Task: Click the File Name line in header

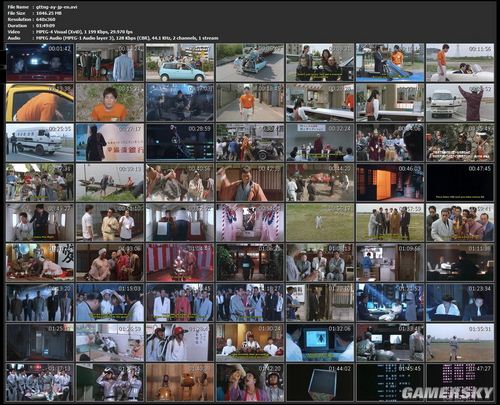Action: tap(43, 7)
